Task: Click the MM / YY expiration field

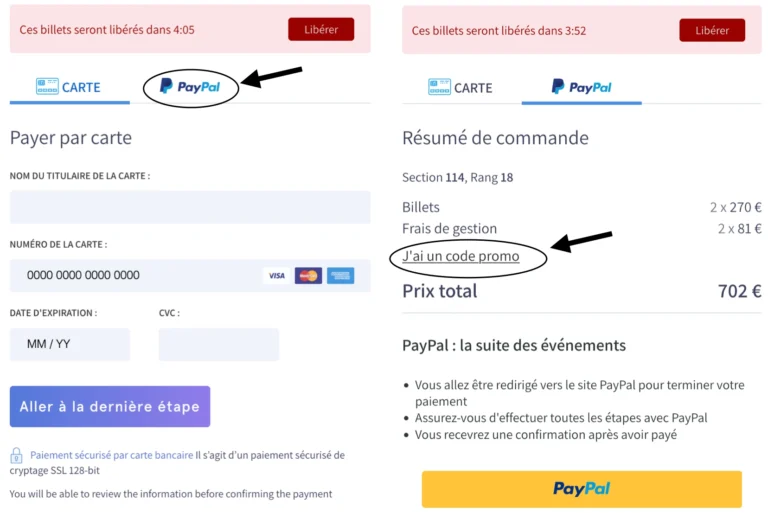Action: 70,344
